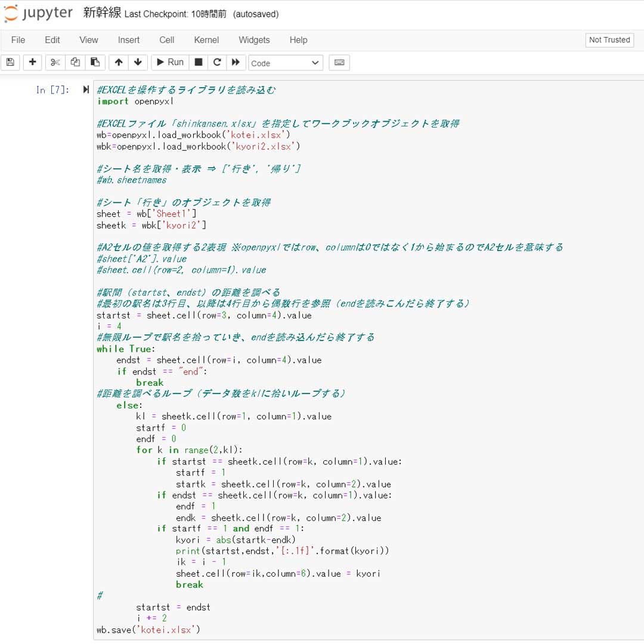Click the while True: line
The height and width of the screenshot is (644, 644).
coord(126,349)
